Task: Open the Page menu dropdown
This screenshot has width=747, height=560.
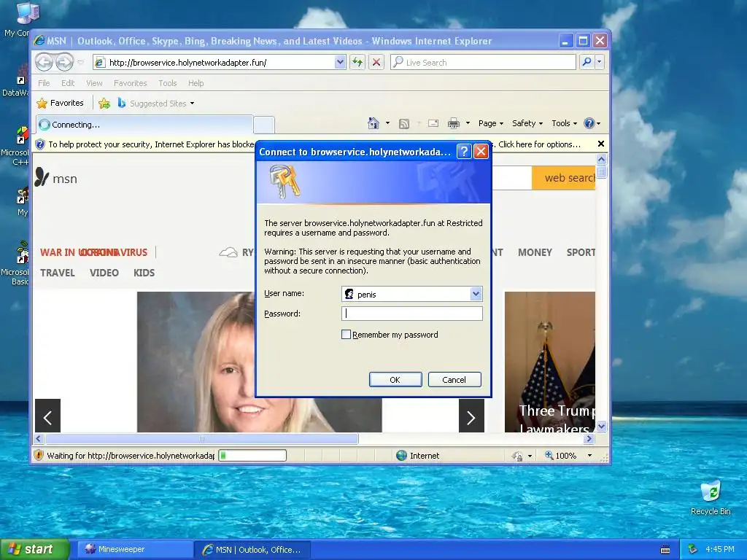Action: tap(491, 123)
